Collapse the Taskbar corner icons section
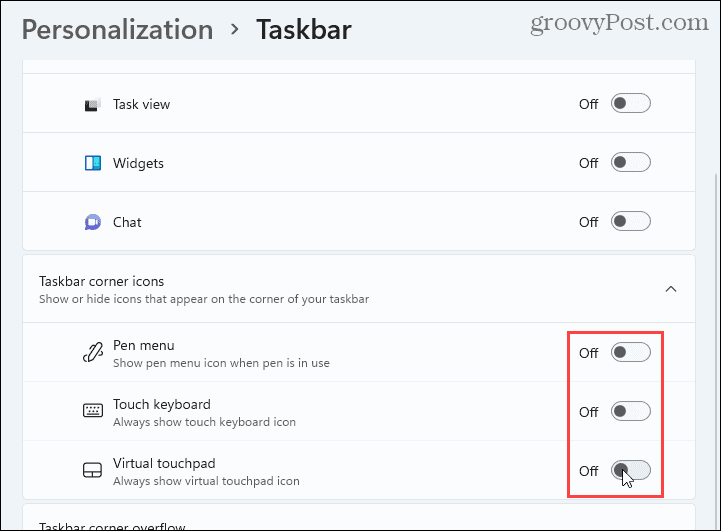The height and width of the screenshot is (531, 721). [x=671, y=290]
